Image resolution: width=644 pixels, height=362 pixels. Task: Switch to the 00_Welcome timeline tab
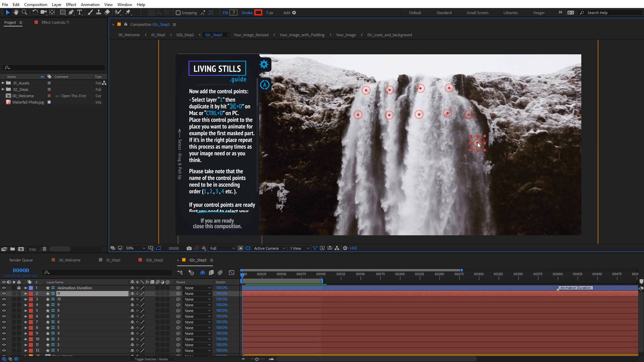(69, 260)
